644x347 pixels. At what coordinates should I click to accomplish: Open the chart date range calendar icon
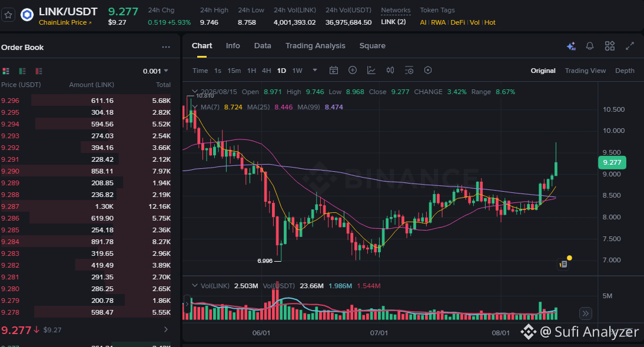334,71
